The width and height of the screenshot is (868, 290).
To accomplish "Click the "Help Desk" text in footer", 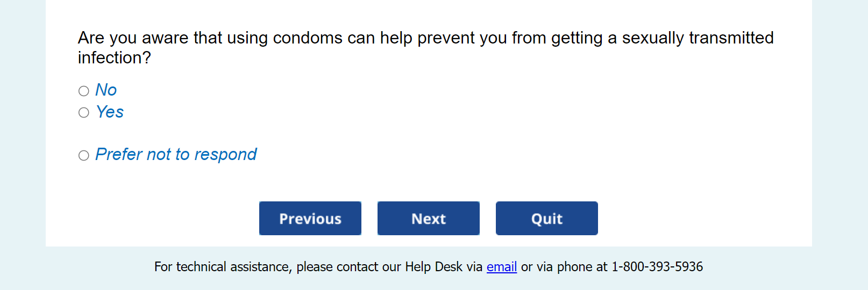I will click(433, 267).
